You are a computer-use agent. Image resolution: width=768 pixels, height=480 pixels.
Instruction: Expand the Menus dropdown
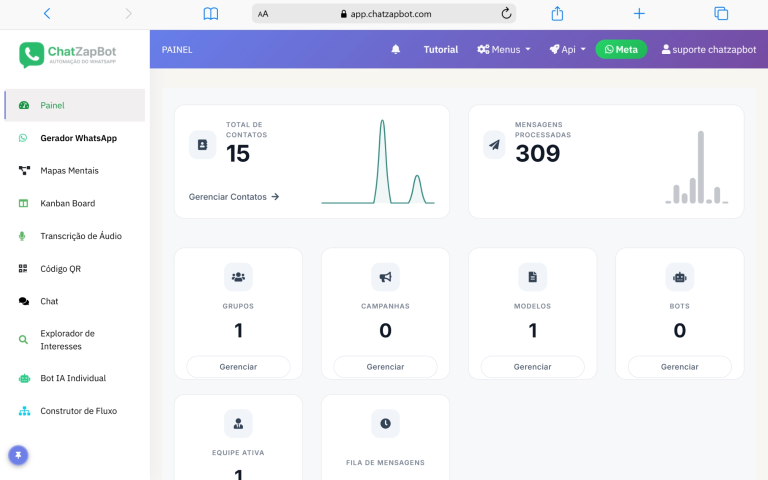coord(504,49)
